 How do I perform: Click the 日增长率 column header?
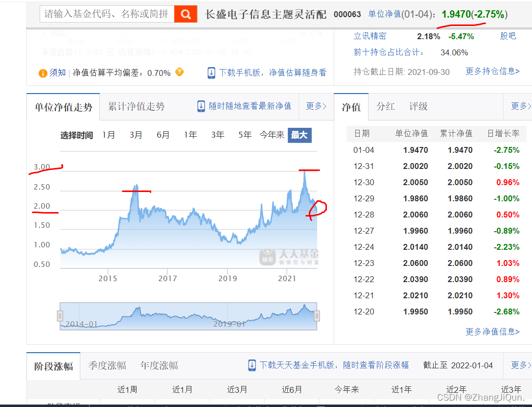click(503, 133)
